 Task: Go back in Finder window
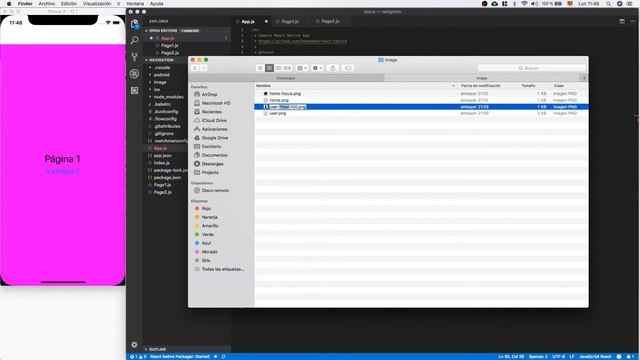point(195,68)
